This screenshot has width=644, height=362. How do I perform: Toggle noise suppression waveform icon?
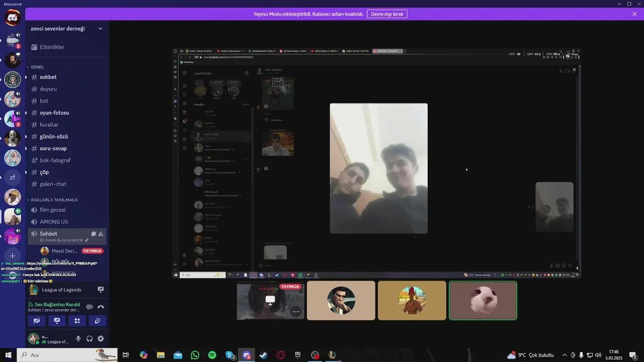89,307
